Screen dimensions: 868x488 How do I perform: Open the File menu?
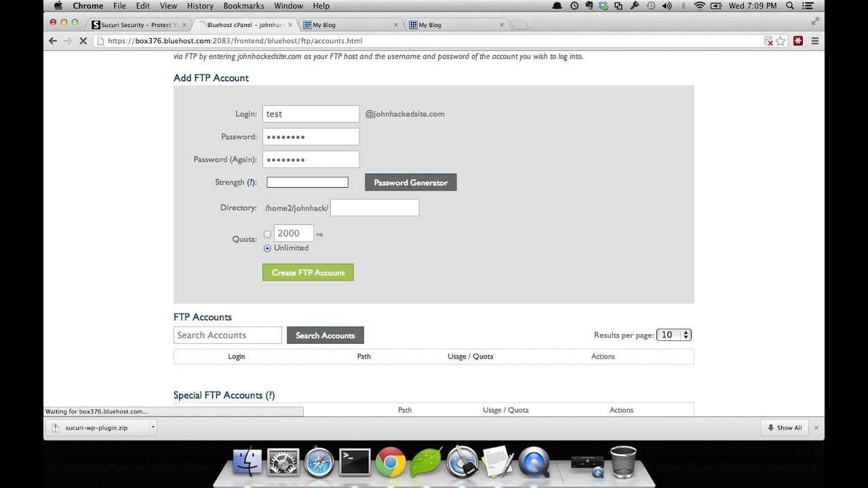point(119,5)
